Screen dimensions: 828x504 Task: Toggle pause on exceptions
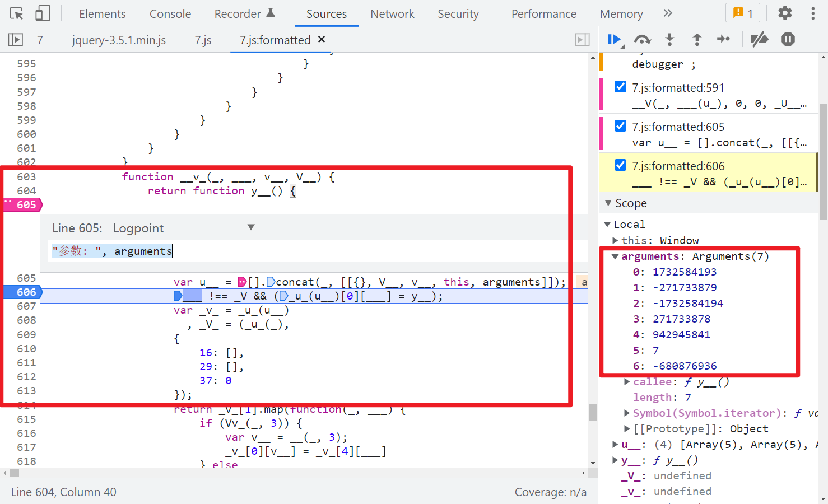pyautogui.click(x=788, y=39)
